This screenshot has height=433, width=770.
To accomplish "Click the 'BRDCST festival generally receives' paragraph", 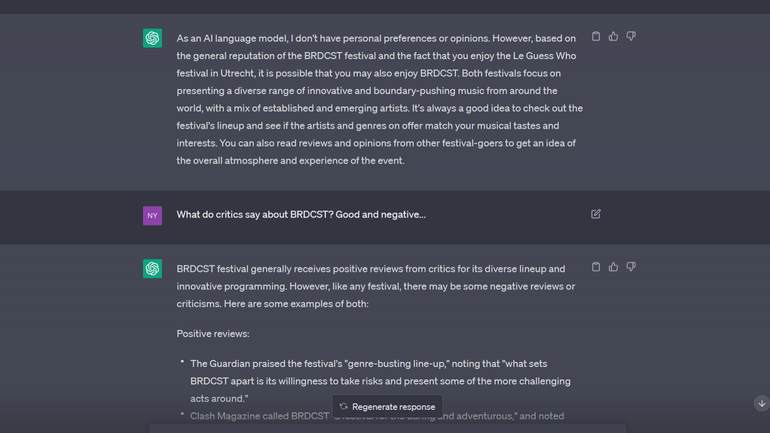I will [x=375, y=286].
